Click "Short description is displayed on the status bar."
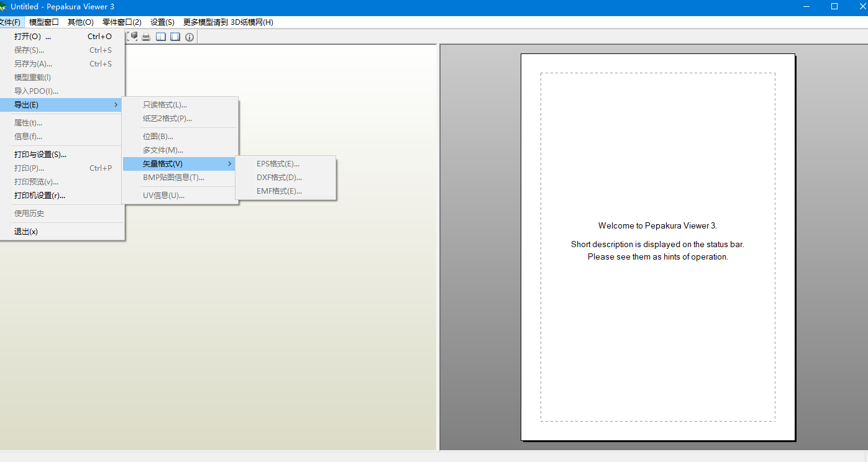 coord(657,244)
